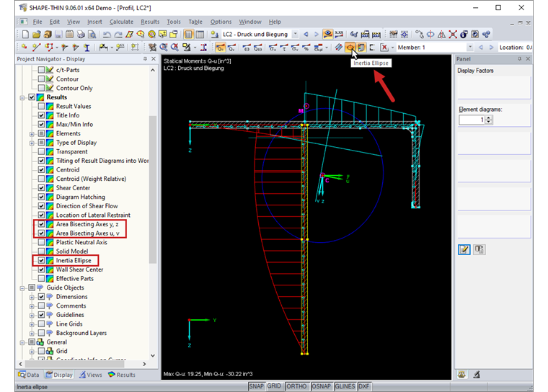Click the Inertia Ellipse toolbar icon
The height and width of the screenshot is (392, 548).
[350, 48]
